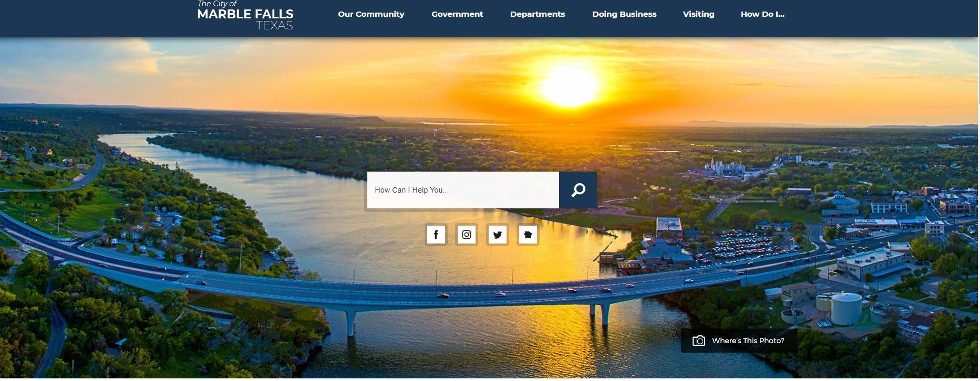The width and height of the screenshot is (980, 381).
Task: Open the city's Twitter page
Action: [x=497, y=235]
